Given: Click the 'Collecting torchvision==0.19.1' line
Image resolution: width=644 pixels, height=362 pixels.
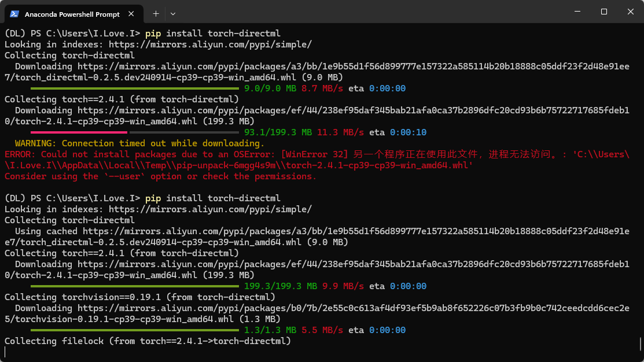Looking at the screenshot, I should pos(139,297).
